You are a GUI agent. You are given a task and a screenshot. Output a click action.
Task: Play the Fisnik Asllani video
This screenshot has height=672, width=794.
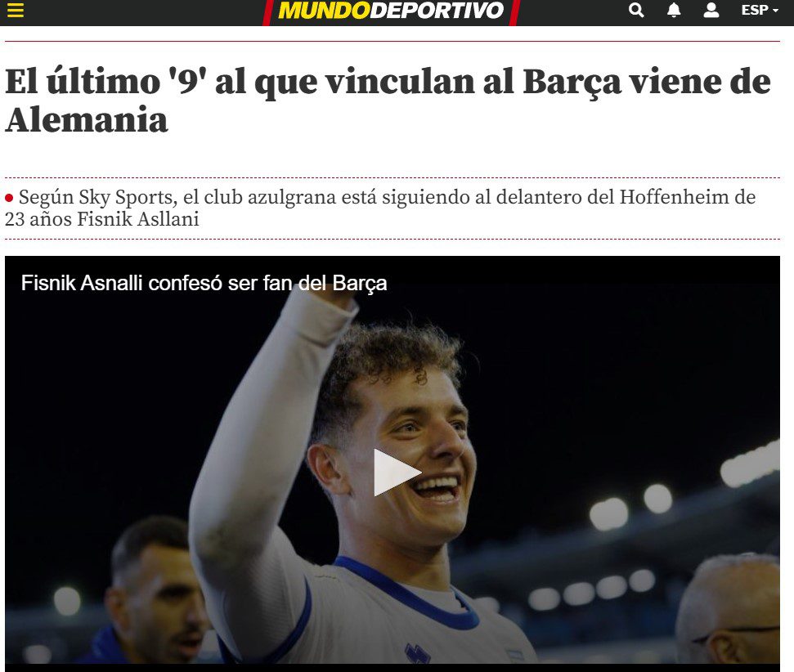click(397, 472)
